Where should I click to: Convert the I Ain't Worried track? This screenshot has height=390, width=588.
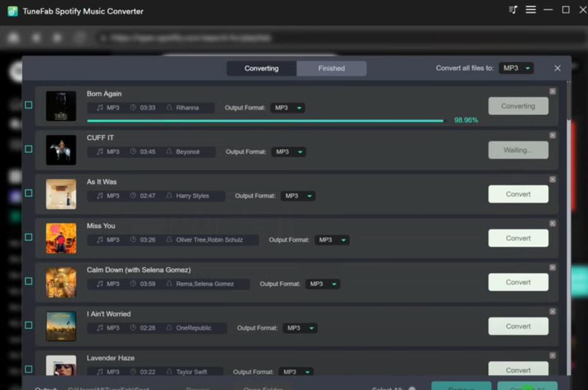(518, 326)
